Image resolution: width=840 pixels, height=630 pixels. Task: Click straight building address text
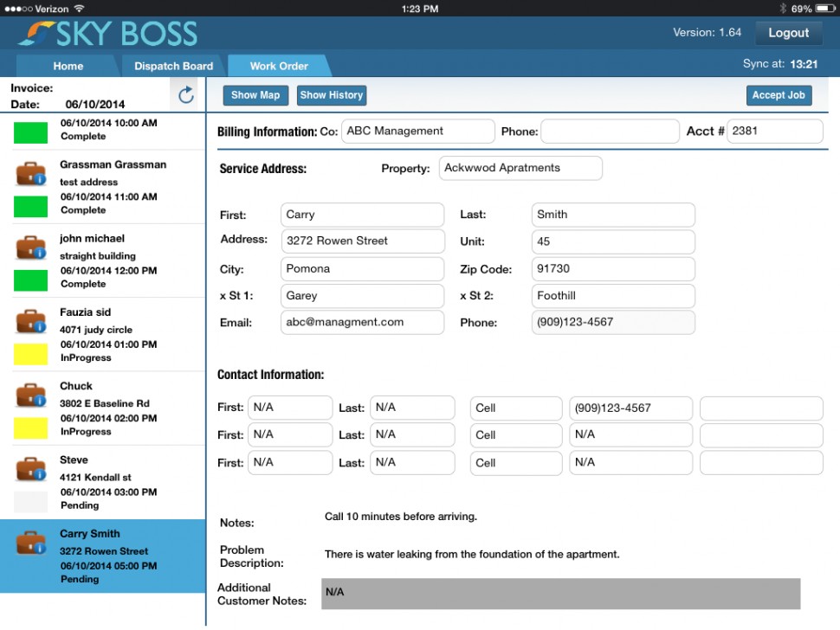coord(98,256)
